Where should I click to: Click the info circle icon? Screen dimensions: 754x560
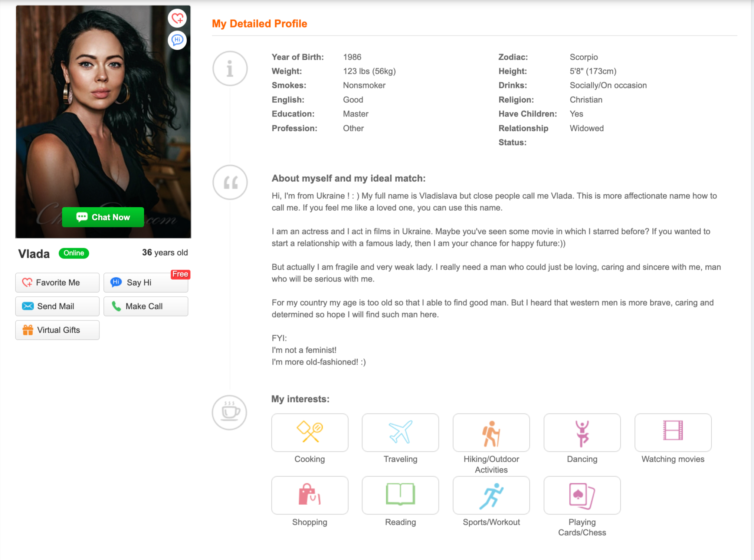point(230,69)
